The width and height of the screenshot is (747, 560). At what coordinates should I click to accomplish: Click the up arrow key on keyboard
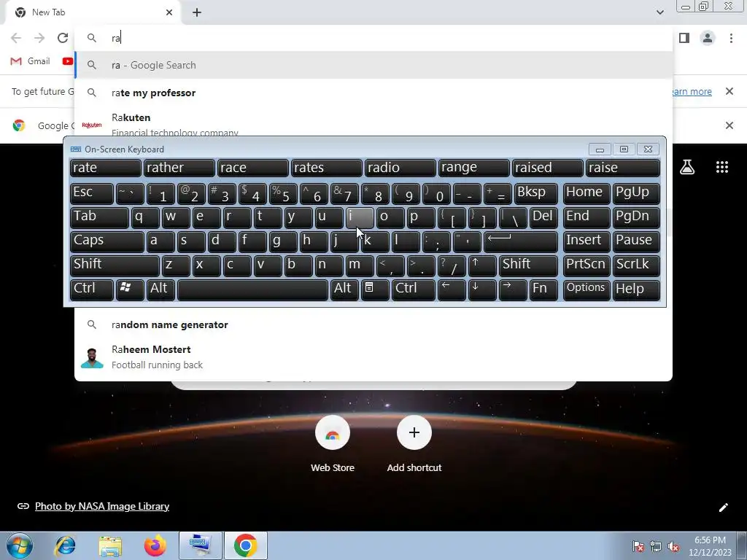[482, 265]
